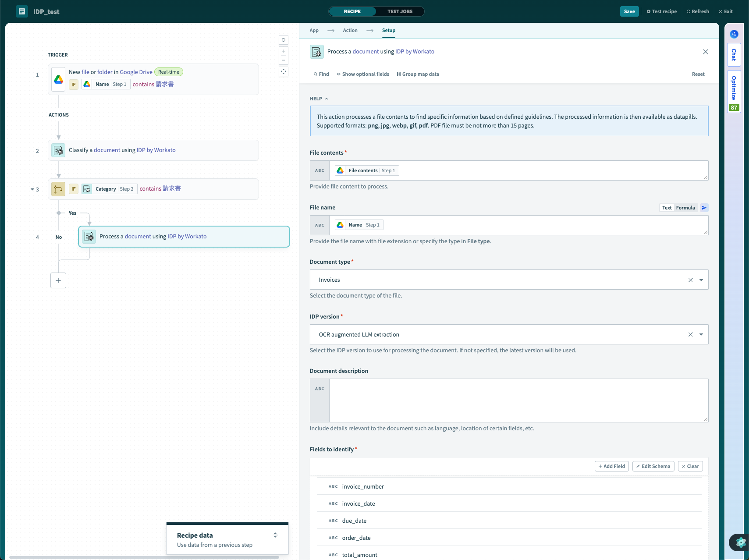Click the undo canvas icon above the zoom controls
The height and width of the screenshot is (560, 749).
coord(284,40)
